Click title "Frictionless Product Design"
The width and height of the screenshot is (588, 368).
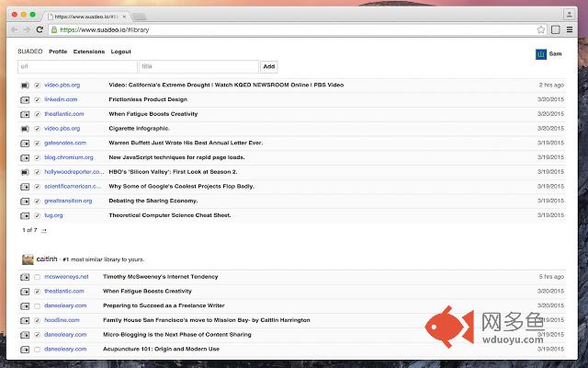(x=148, y=99)
